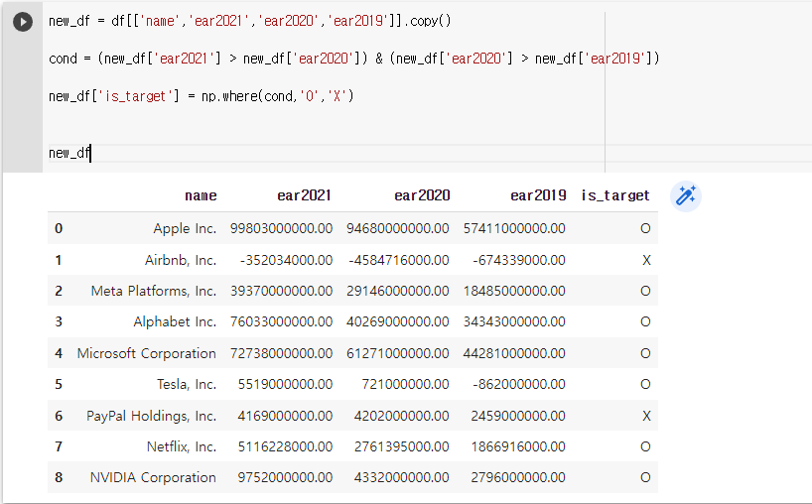The image size is (812, 504).
Task: Place the cursor in the new_df code line
Action: 69,153
